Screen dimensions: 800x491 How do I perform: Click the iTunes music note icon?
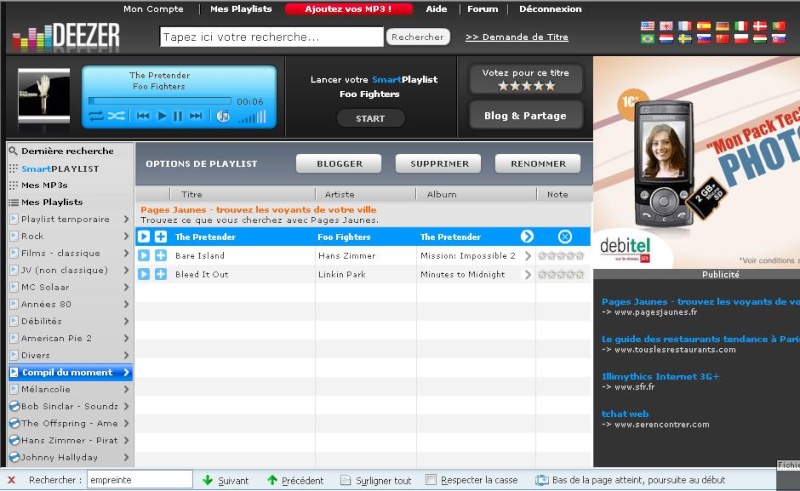(x=223, y=116)
